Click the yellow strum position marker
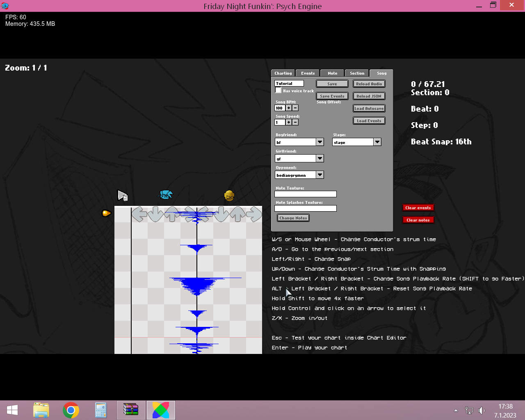The width and height of the screenshot is (525, 420). [x=106, y=213]
